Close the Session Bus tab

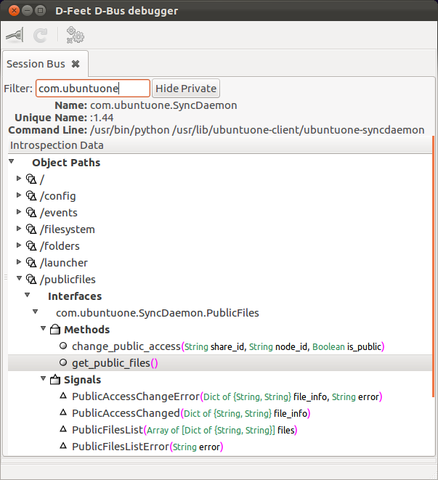(76, 64)
